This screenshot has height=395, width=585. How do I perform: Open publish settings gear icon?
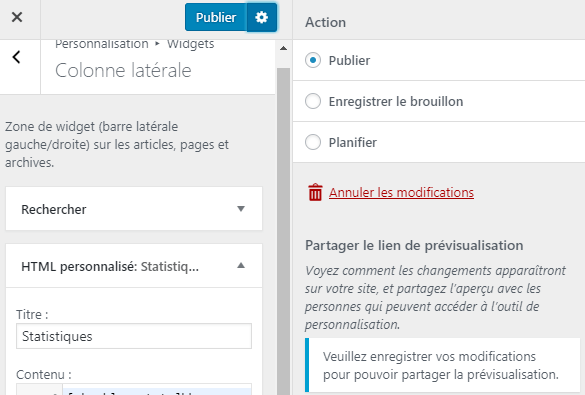(x=262, y=18)
